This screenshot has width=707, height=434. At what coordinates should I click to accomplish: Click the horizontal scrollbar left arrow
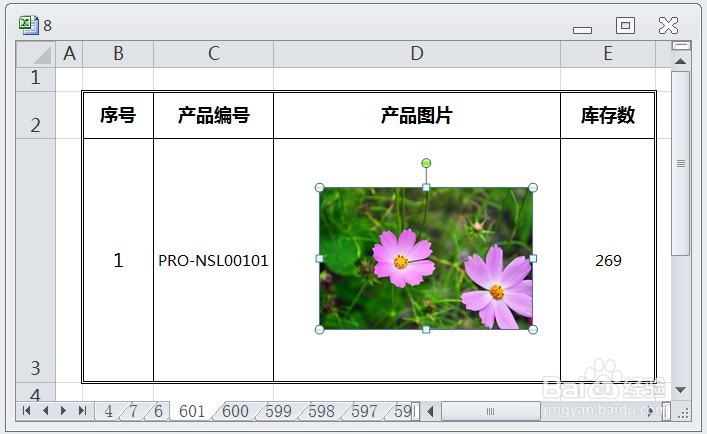[x=431, y=411]
